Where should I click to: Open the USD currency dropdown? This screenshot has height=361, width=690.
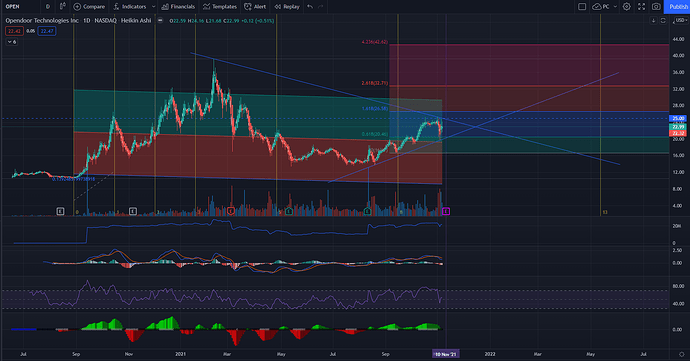[681, 21]
